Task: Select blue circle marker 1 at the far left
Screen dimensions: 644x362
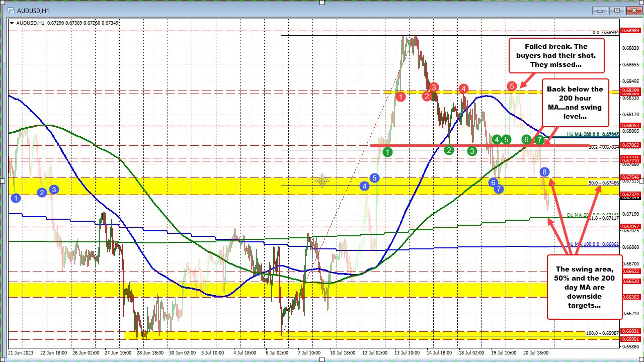Action: tap(16, 198)
